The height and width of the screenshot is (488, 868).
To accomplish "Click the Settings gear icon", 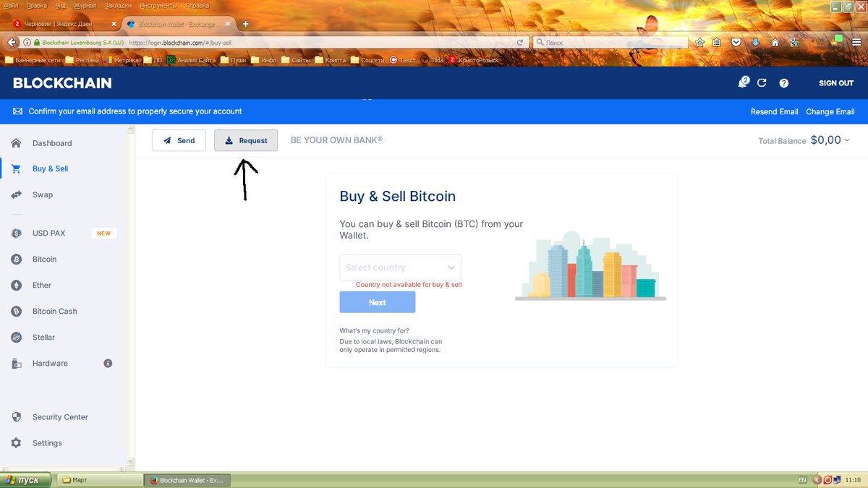I will [x=16, y=443].
